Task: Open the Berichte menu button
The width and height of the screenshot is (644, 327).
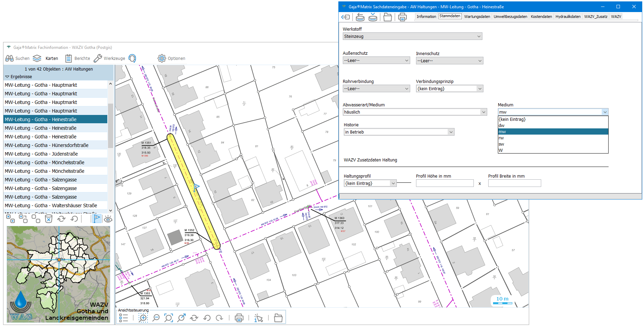Action: point(78,59)
